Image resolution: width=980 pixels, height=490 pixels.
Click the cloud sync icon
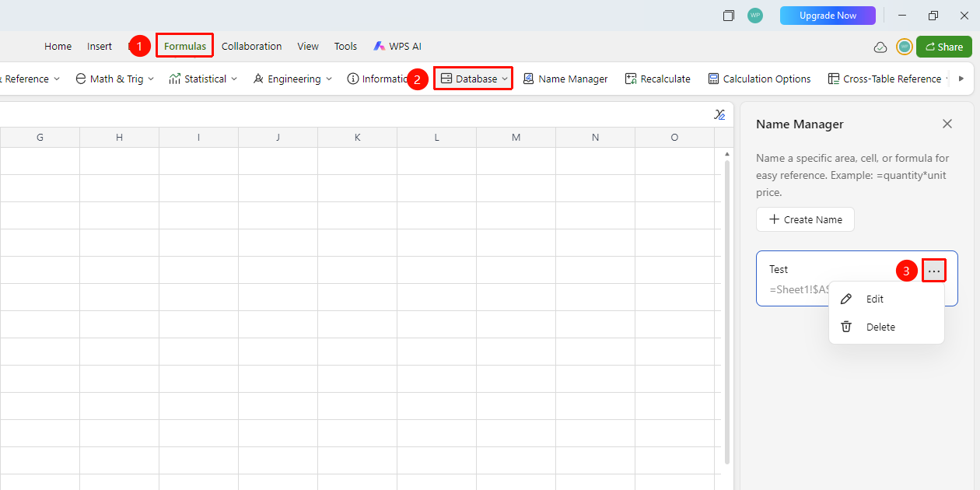point(880,47)
